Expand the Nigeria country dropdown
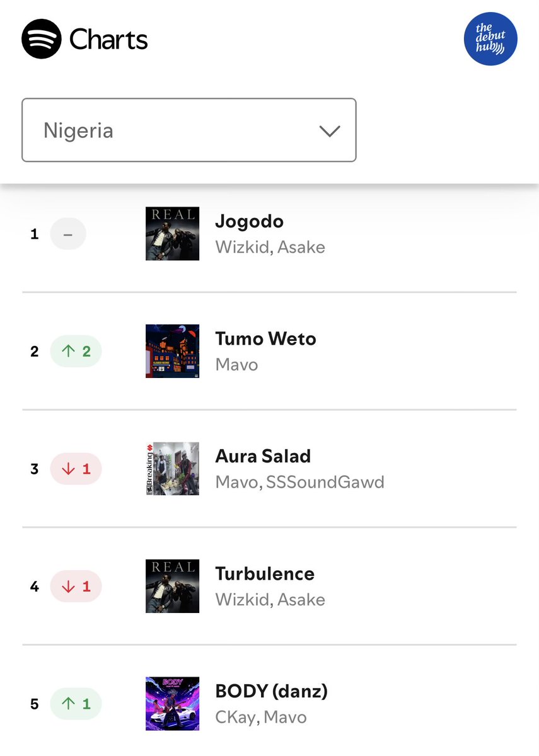Image resolution: width=539 pixels, height=756 pixels. [189, 130]
